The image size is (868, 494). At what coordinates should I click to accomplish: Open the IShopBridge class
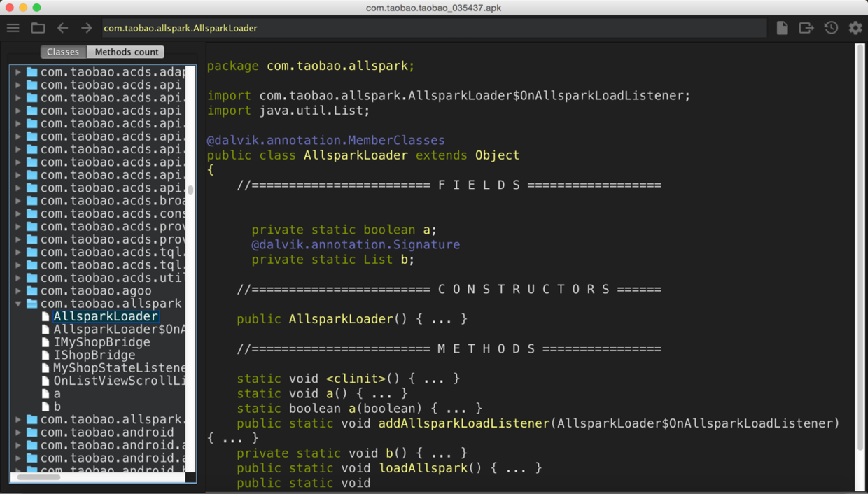[x=94, y=355]
